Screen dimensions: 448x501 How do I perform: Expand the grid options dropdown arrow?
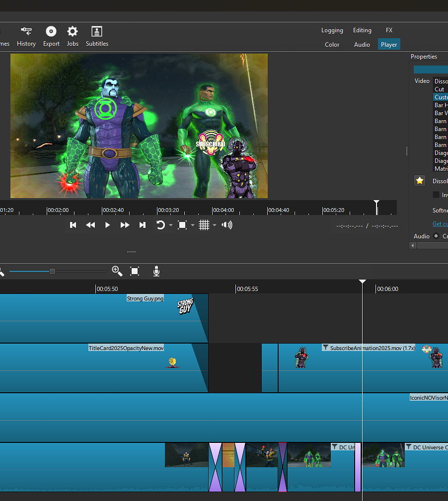click(215, 225)
